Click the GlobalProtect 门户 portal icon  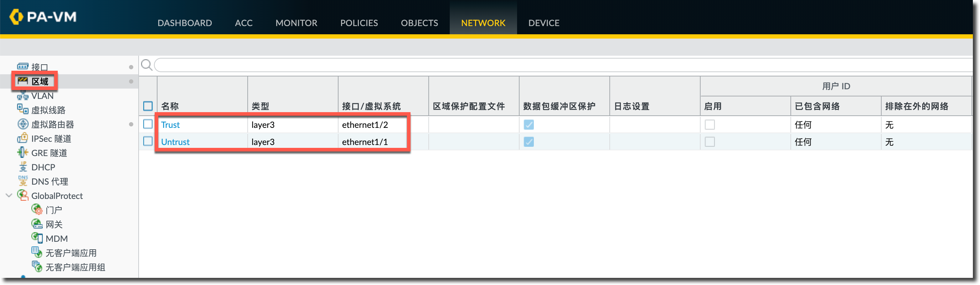(37, 210)
